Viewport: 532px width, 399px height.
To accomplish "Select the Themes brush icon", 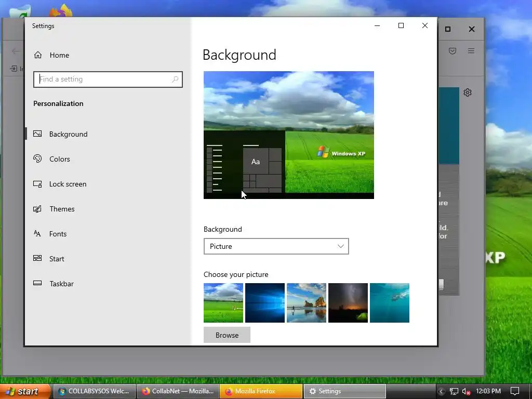I will (x=37, y=209).
